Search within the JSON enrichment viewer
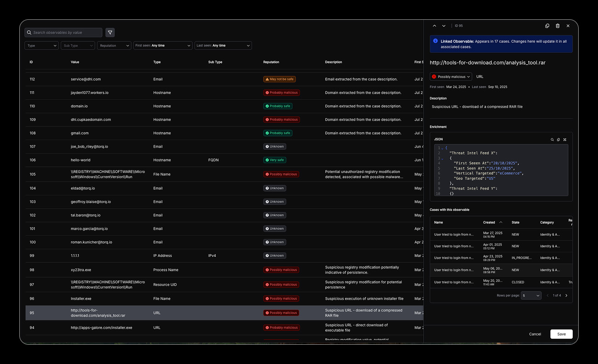This screenshot has height=364, width=598. (x=552, y=139)
